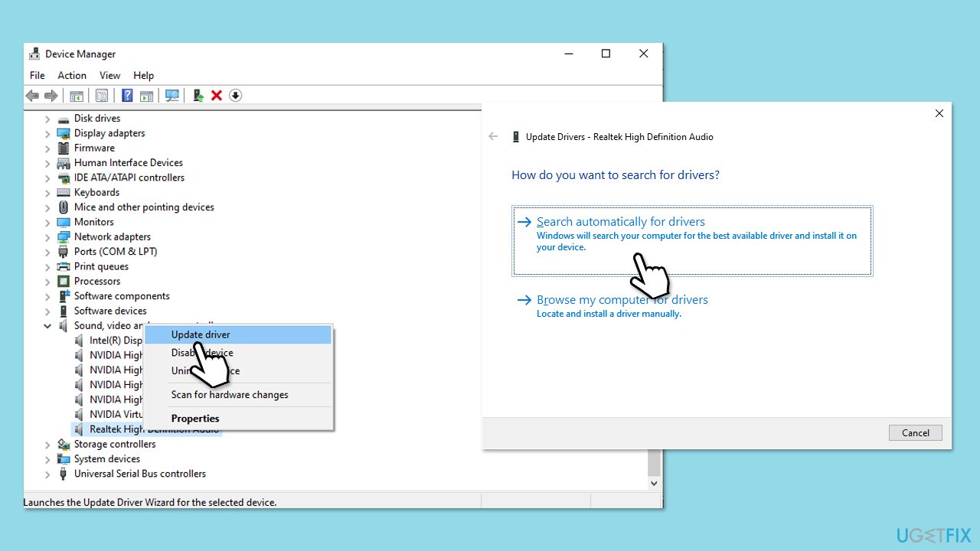Click the Firmware category icon
Viewport: 980px width, 551px height.
(x=64, y=148)
